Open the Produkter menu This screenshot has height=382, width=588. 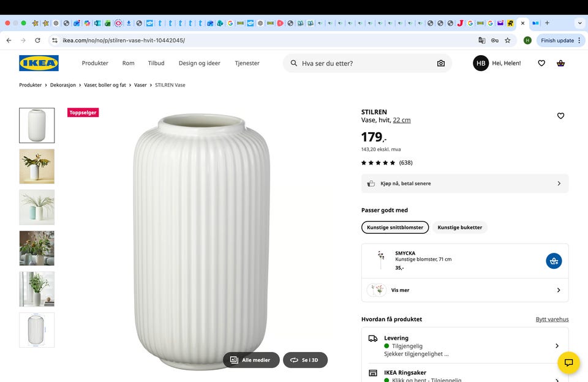coord(95,63)
